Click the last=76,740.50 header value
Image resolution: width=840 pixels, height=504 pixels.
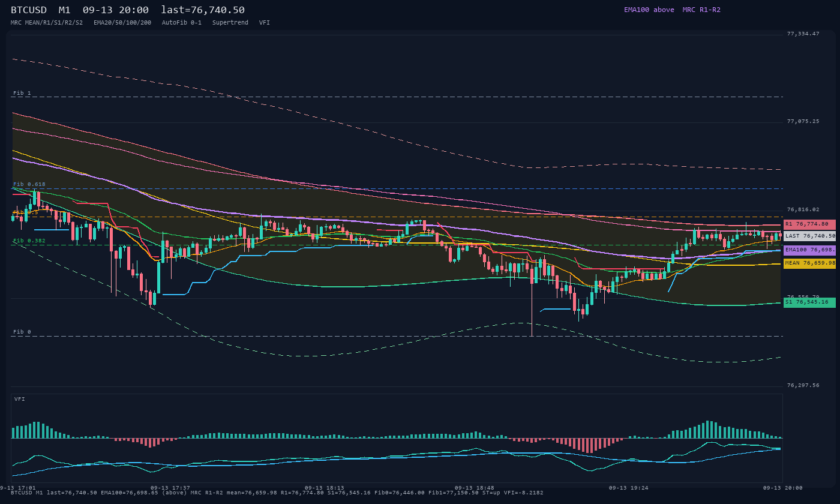point(203,10)
